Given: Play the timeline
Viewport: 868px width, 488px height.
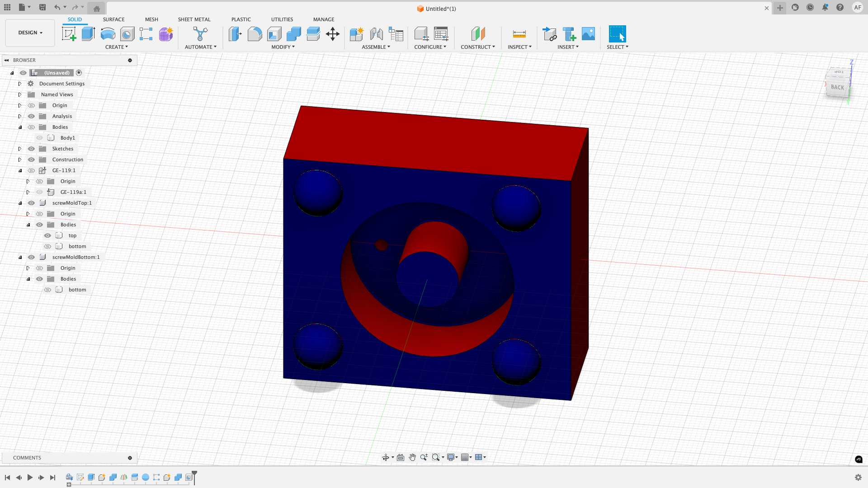Looking at the screenshot, I should pyautogui.click(x=30, y=478).
